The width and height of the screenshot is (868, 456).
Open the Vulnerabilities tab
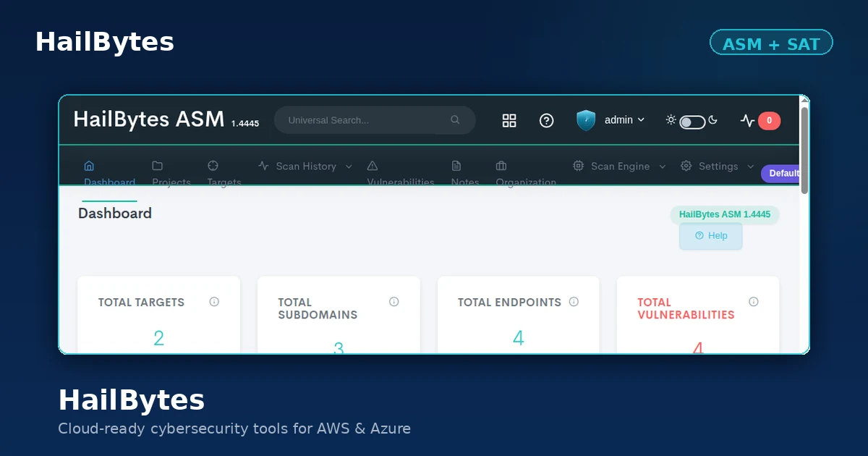(x=401, y=174)
